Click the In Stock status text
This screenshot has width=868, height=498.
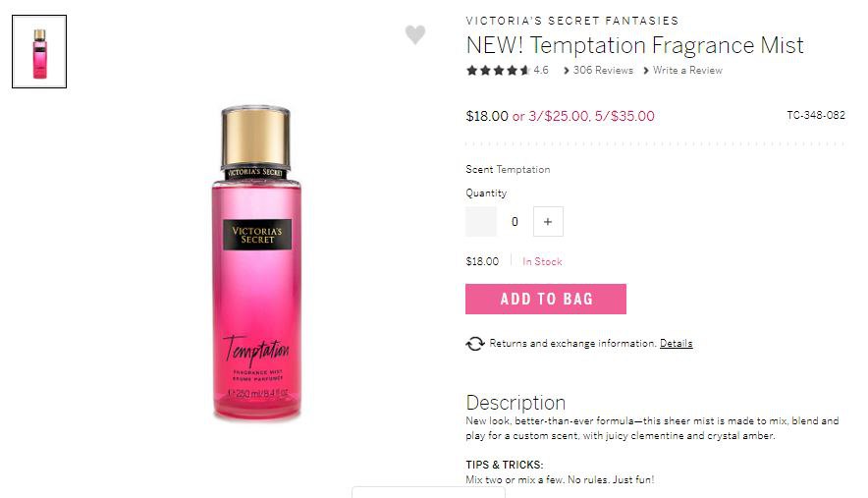point(542,261)
